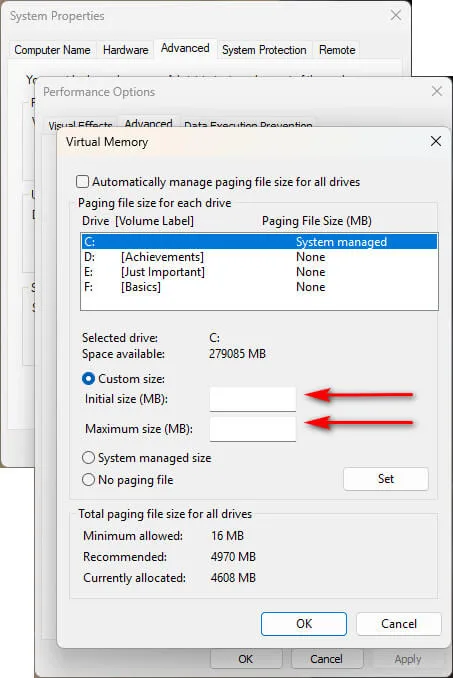The image size is (453, 678).
Task: Choose System managed size option
Action: (88, 457)
